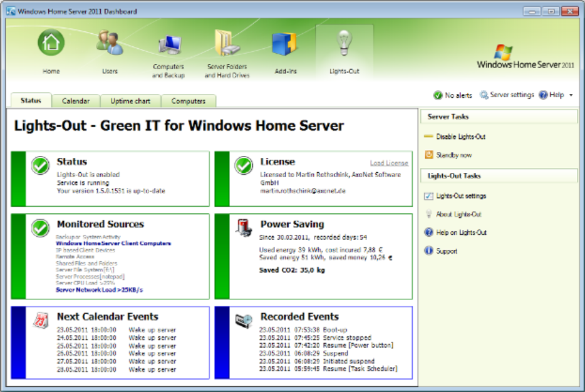Click the Help on Lights-Out question icon
Screen dimensions: 585x392
click(x=428, y=232)
